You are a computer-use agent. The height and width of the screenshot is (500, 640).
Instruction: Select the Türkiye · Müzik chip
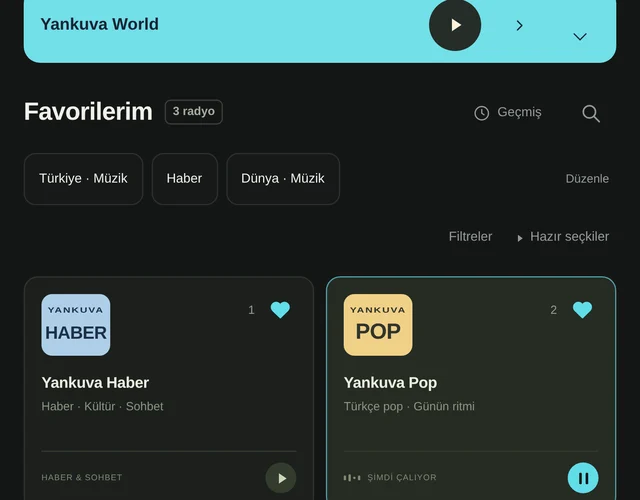pyautogui.click(x=83, y=179)
